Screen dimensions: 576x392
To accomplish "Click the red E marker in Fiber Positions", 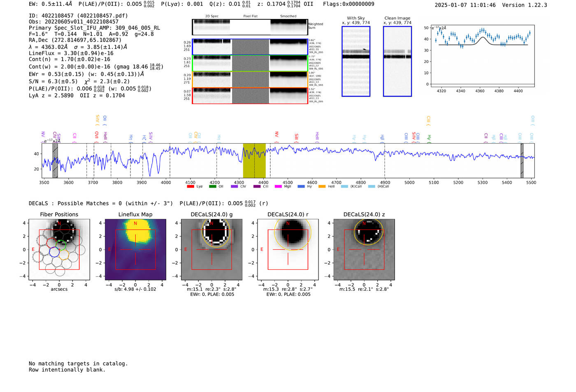I will click(x=33, y=249).
